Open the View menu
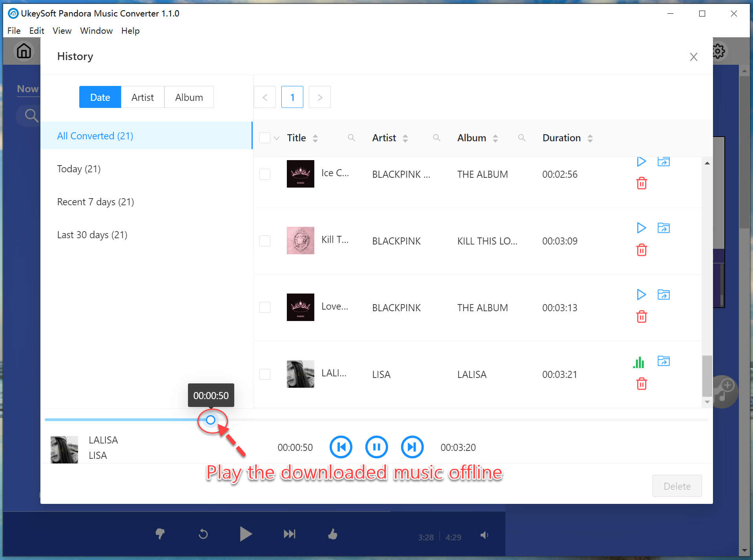 click(x=62, y=31)
